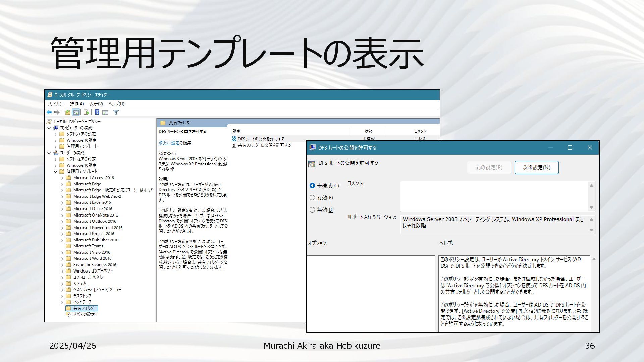Expand the Microsoft Excel 2016 tree node

[62, 203]
